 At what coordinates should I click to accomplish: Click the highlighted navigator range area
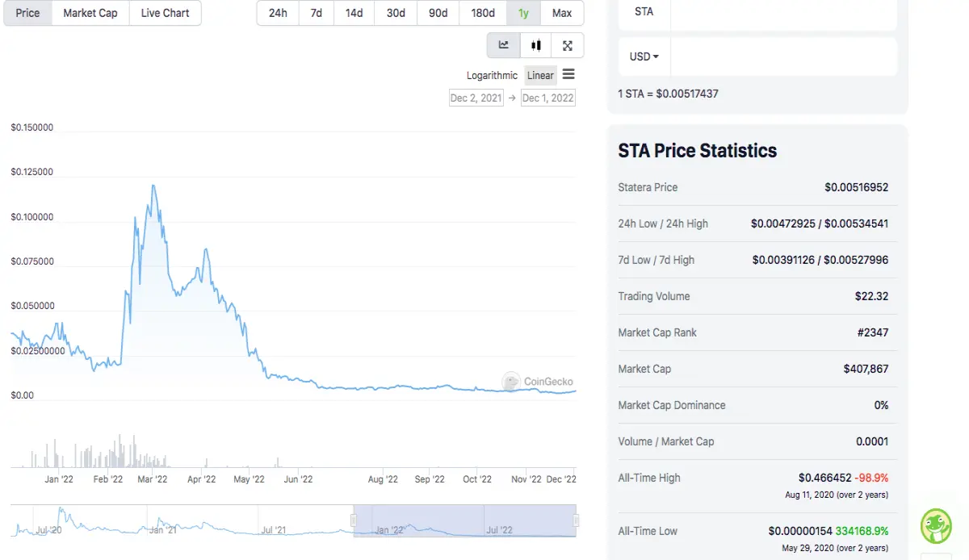464,521
